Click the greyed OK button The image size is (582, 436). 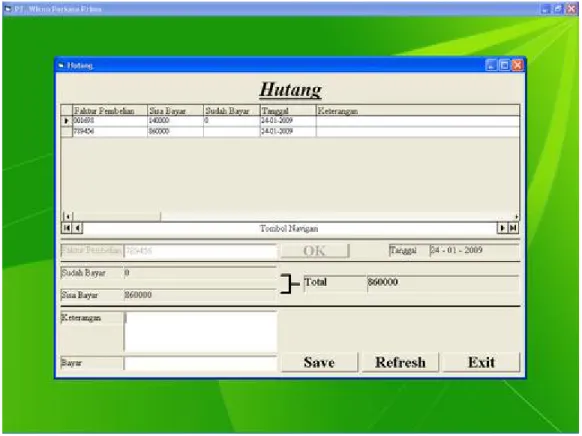click(315, 251)
